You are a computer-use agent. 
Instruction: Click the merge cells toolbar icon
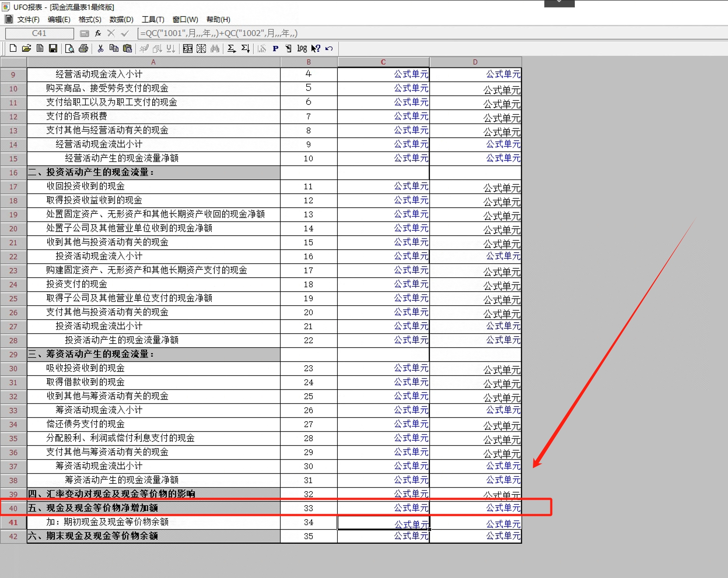pyautogui.click(x=188, y=49)
